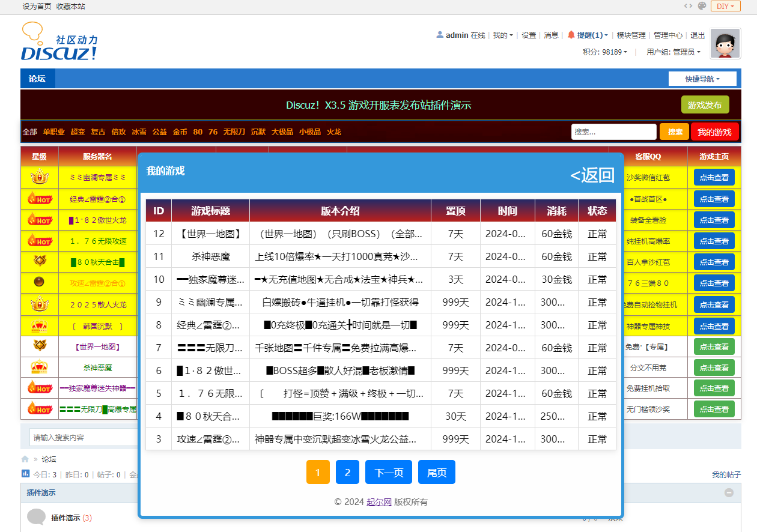757x532 pixels.
Task: Open the style palette icon
Action: [x=702, y=6]
